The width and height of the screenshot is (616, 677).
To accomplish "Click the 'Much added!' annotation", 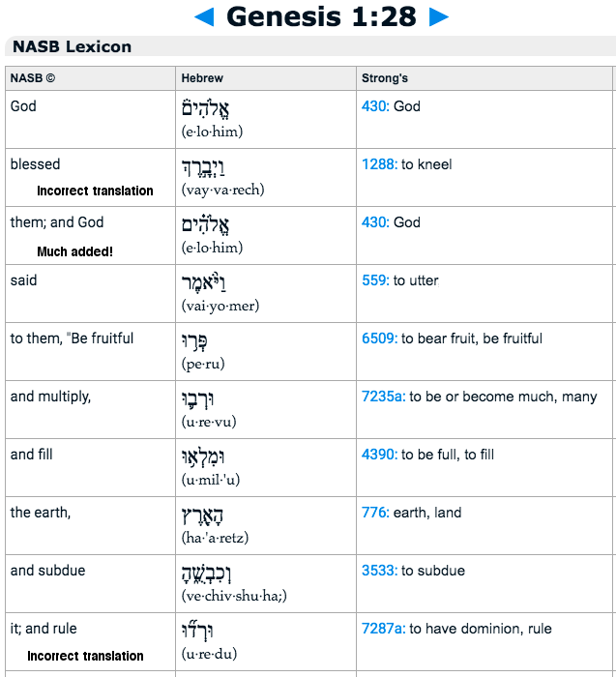I will [x=74, y=251].
